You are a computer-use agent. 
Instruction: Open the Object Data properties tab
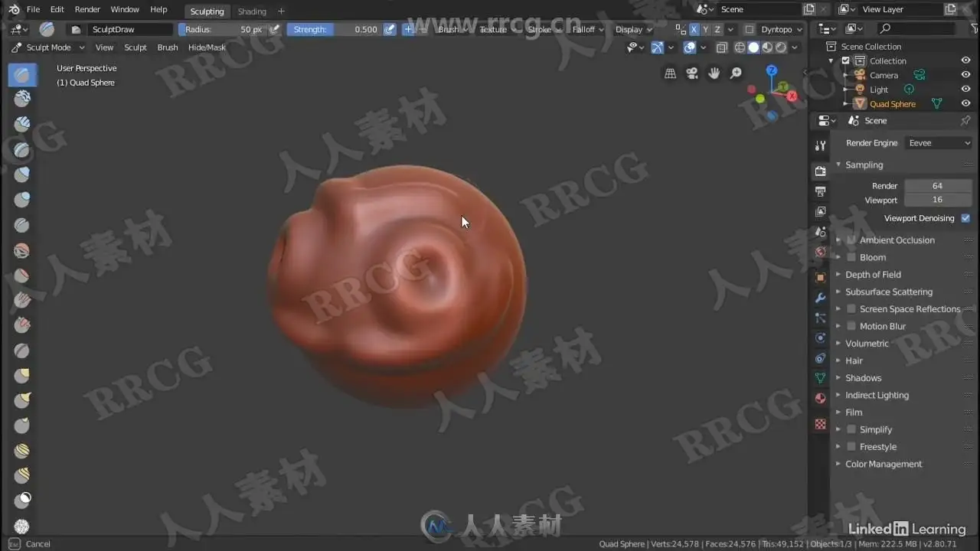pos(821,377)
